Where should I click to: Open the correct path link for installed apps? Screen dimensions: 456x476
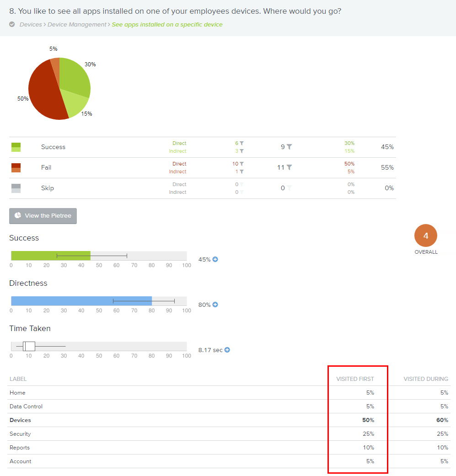click(x=167, y=25)
